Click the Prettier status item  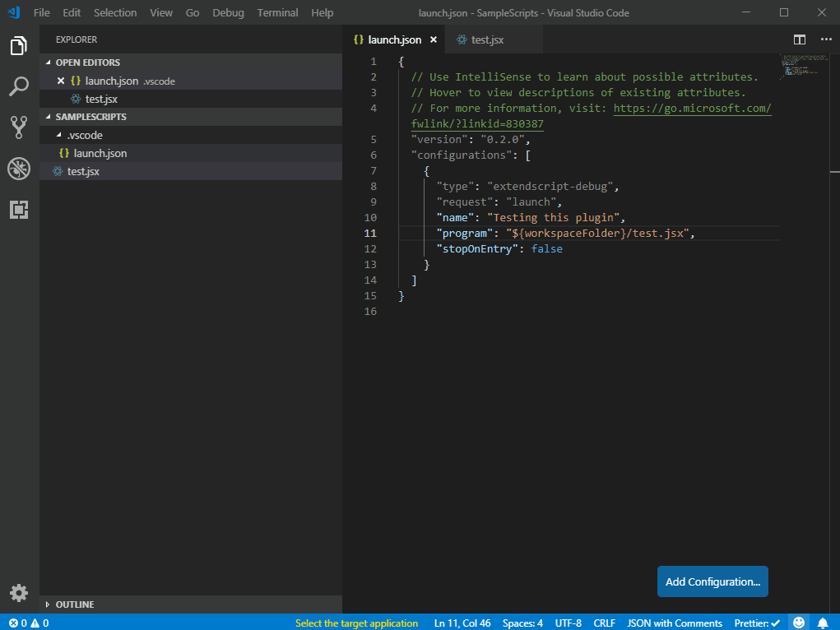pyautogui.click(x=757, y=623)
